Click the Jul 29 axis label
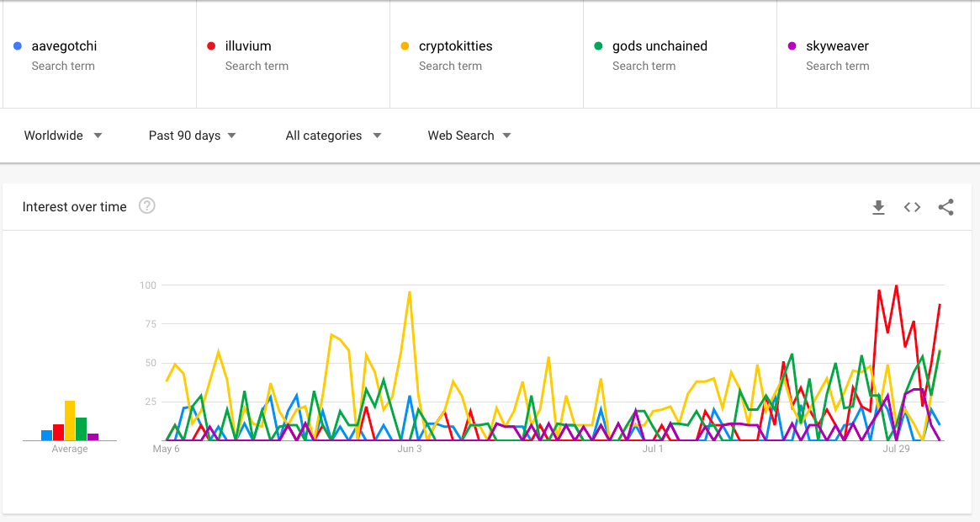The height and width of the screenshot is (522, 980). [x=896, y=449]
